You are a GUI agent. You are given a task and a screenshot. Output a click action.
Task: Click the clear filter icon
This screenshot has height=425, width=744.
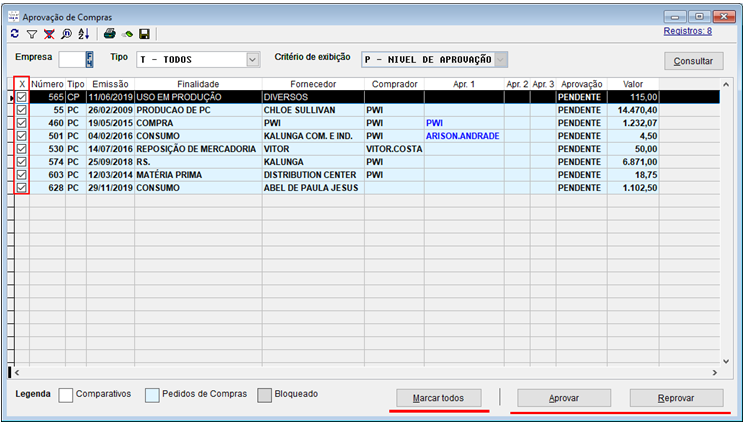pos(49,34)
